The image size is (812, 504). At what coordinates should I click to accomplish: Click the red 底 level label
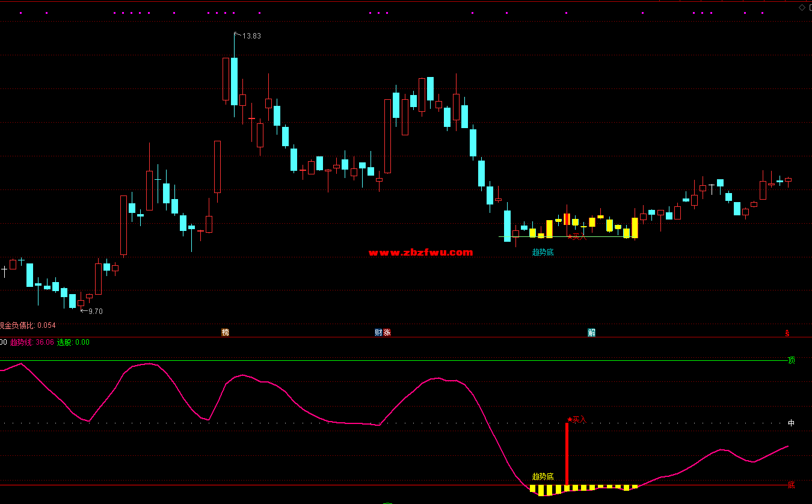[792, 485]
